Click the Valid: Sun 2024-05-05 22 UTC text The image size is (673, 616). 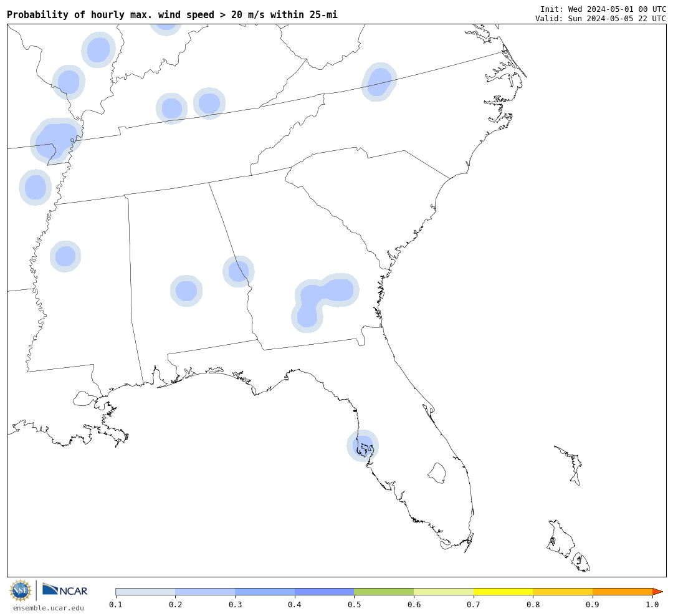coord(601,19)
